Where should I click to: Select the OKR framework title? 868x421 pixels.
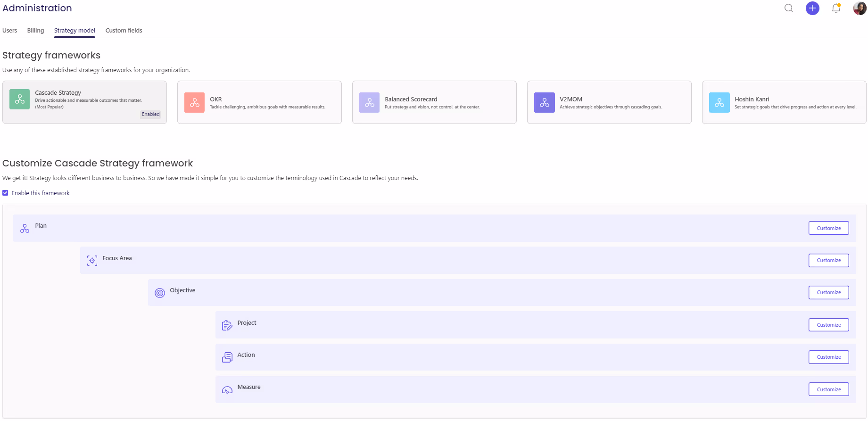coord(216,99)
